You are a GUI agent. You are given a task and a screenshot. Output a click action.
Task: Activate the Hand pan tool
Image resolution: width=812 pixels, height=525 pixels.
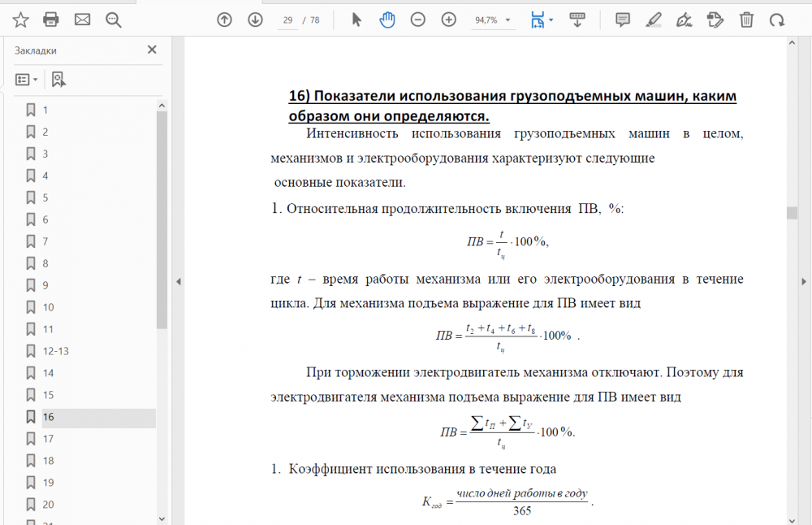tap(387, 20)
